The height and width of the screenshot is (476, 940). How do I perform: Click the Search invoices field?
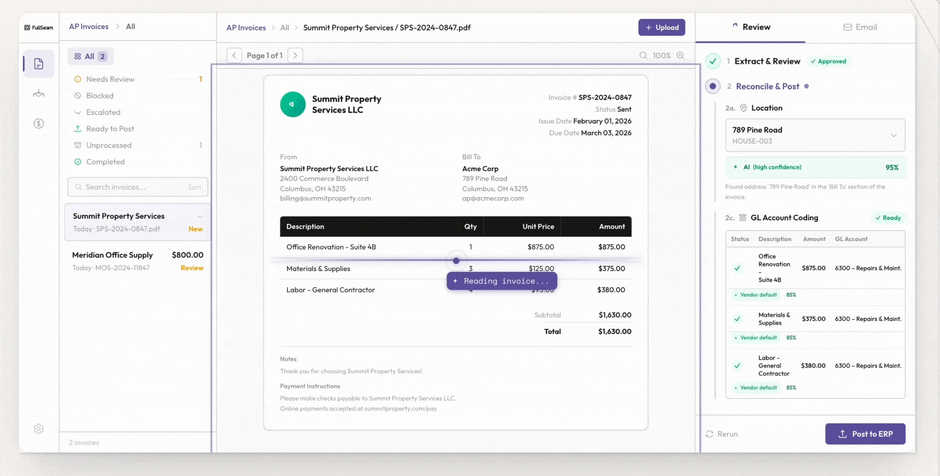point(137,187)
